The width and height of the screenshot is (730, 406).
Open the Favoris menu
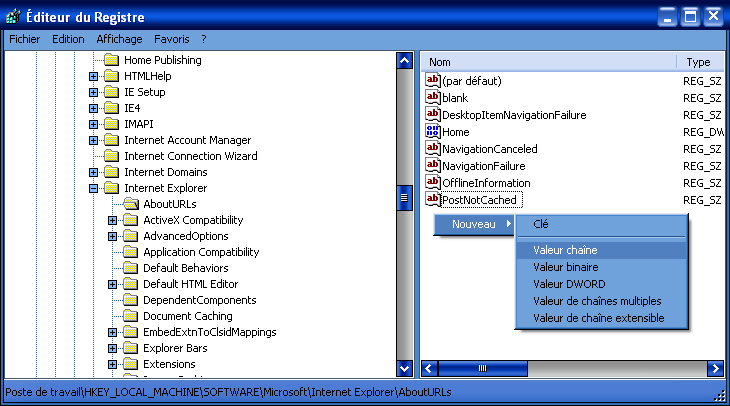(x=172, y=39)
